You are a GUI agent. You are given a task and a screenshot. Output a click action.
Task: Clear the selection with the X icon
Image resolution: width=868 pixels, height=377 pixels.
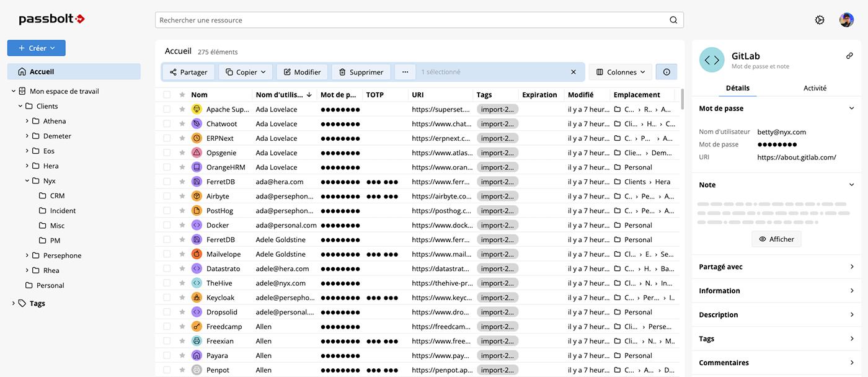[573, 72]
